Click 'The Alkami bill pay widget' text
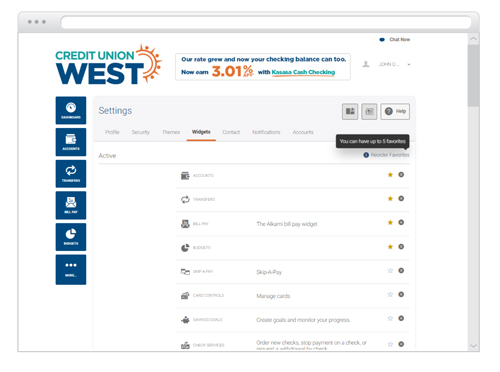The height and width of the screenshot is (372, 500). pyautogui.click(x=287, y=224)
